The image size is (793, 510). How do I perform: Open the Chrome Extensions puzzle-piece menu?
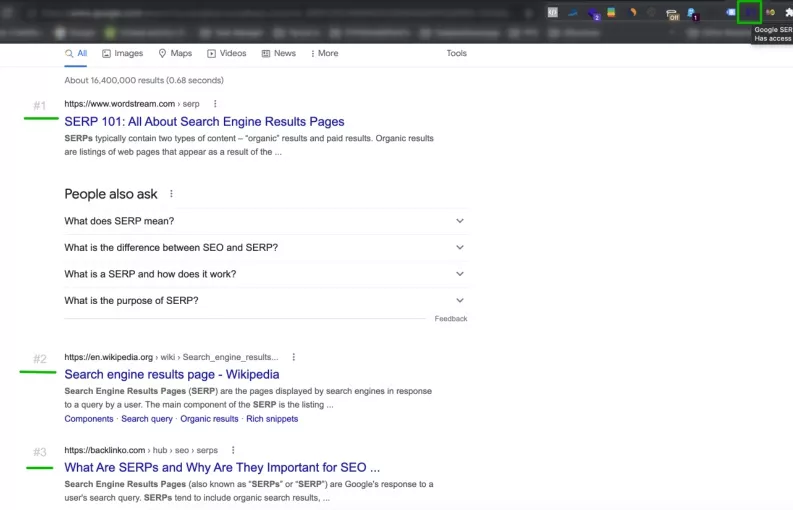[788, 12]
